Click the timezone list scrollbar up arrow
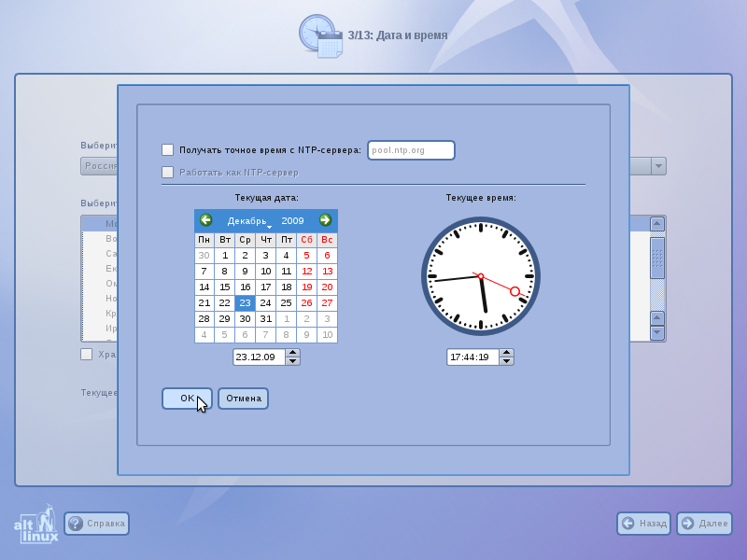Screen dimensions: 747x560 click(657, 224)
